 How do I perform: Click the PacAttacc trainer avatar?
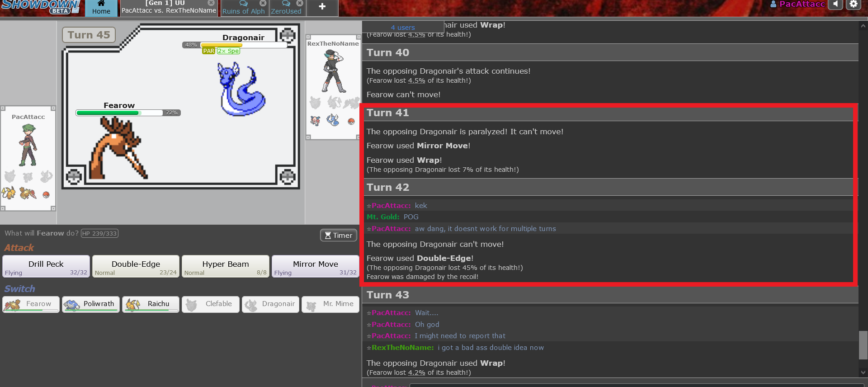[x=28, y=145]
